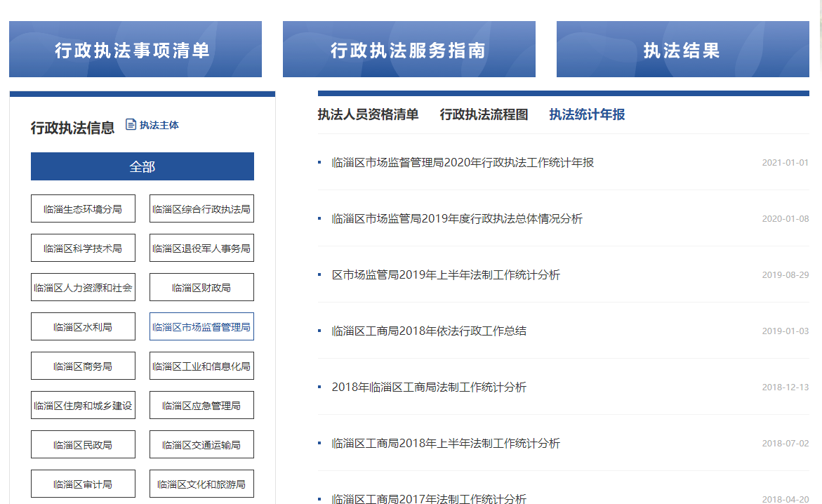822x504 pixels.
Task: Click the 执法主体 link
Action: click(x=159, y=125)
